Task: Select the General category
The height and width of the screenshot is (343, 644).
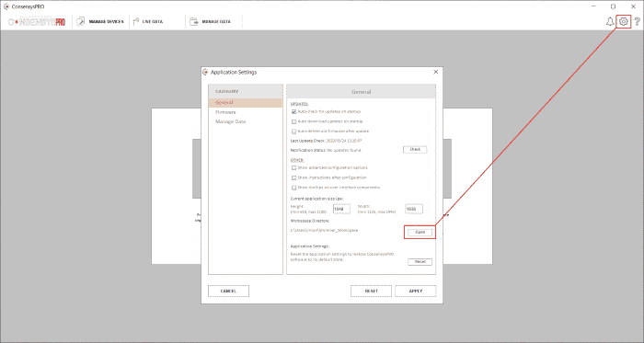Action: [246, 103]
